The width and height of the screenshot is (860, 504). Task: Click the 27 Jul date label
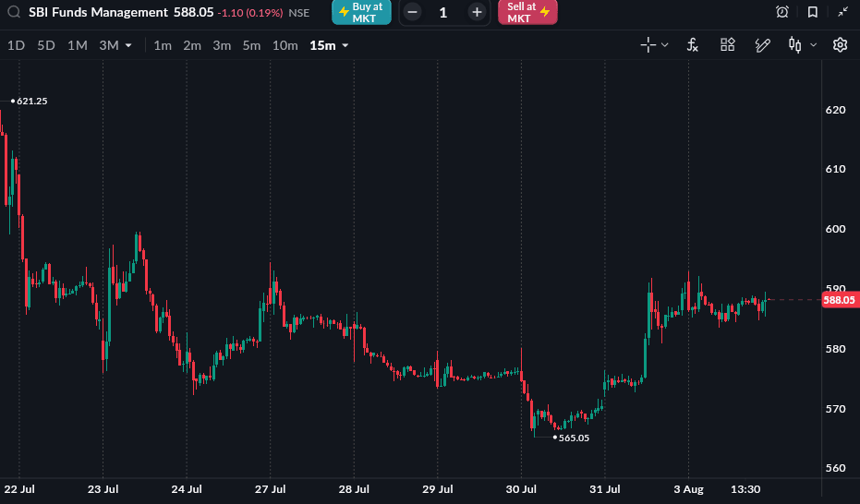[x=271, y=489]
